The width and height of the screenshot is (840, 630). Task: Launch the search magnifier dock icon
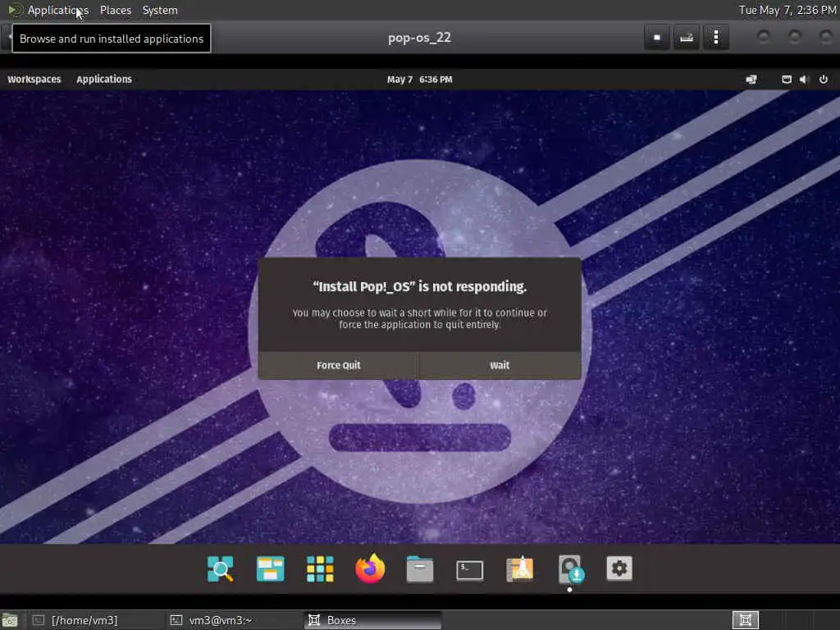(x=220, y=569)
